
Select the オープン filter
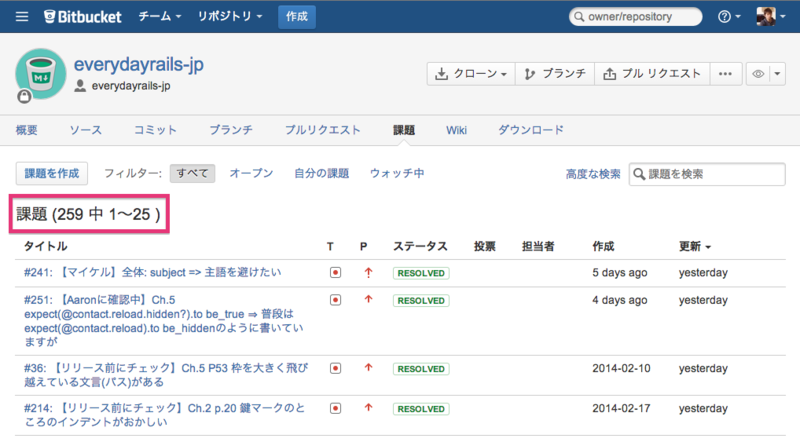pyautogui.click(x=251, y=174)
